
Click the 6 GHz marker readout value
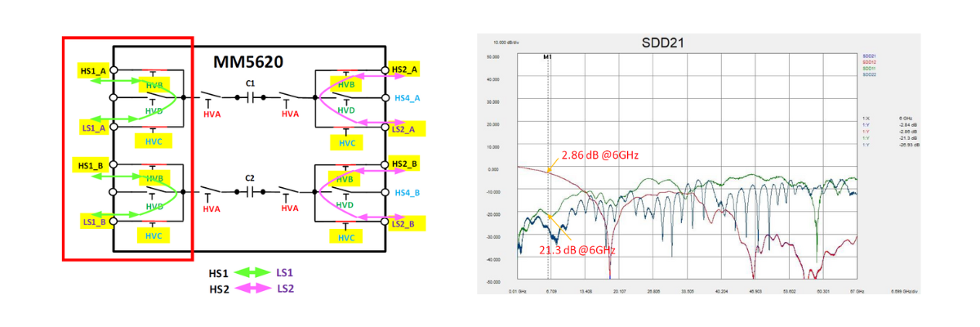(x=906, y=119)
